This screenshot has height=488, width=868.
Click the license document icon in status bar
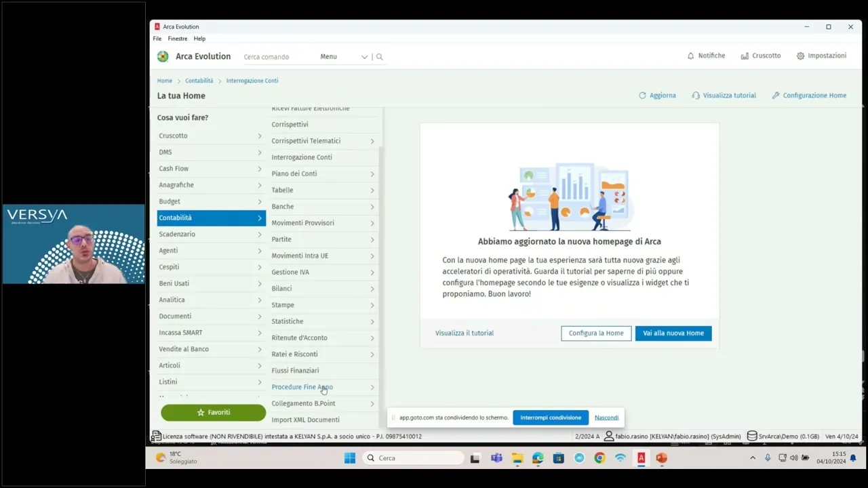156,436
